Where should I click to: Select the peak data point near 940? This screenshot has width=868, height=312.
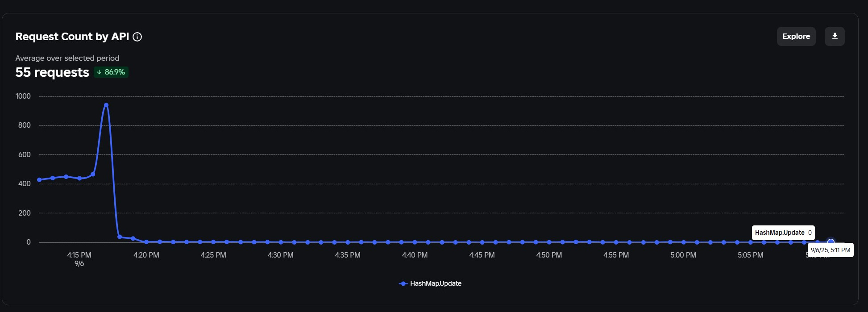tap(106, 105)
